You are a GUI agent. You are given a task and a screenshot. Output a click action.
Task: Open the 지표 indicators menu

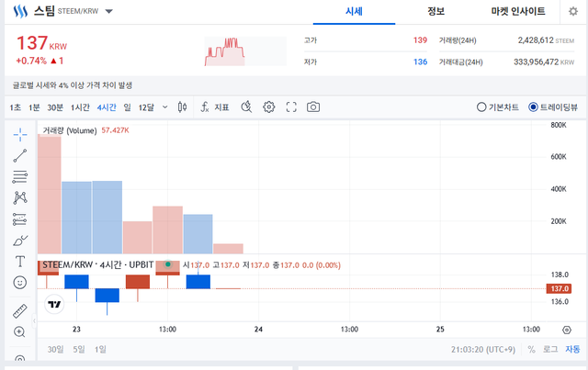pos(215,107)
